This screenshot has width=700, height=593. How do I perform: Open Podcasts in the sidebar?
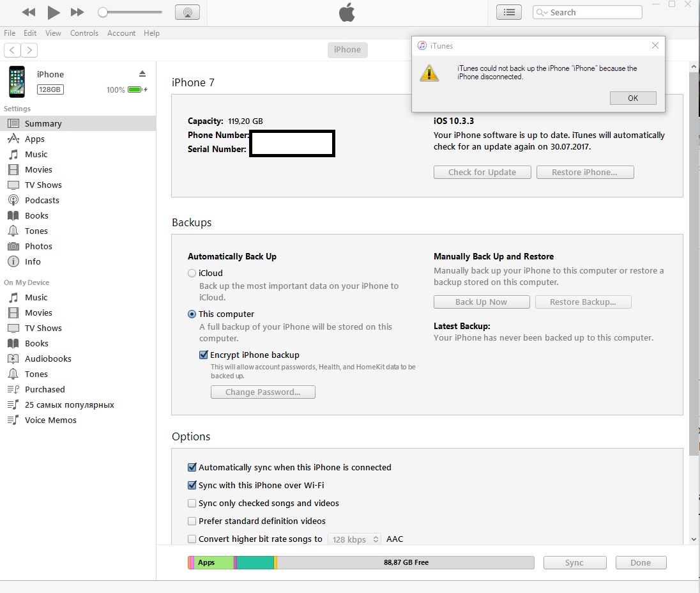click(78, 200)
